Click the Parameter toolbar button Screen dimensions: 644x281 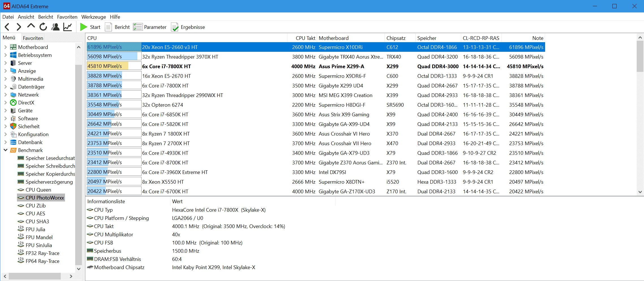click(x=150, y=27)
